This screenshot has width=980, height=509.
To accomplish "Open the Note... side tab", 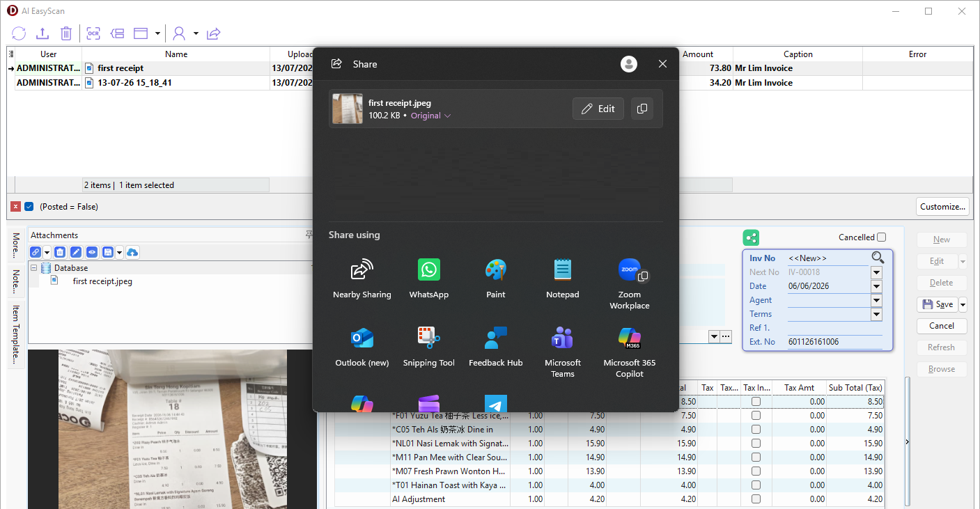I will [x=15, y=282].
